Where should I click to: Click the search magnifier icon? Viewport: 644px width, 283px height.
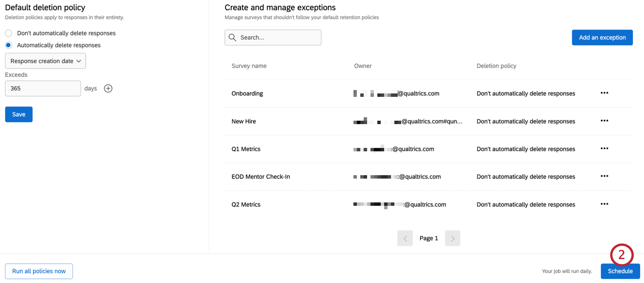pos(233,37)
